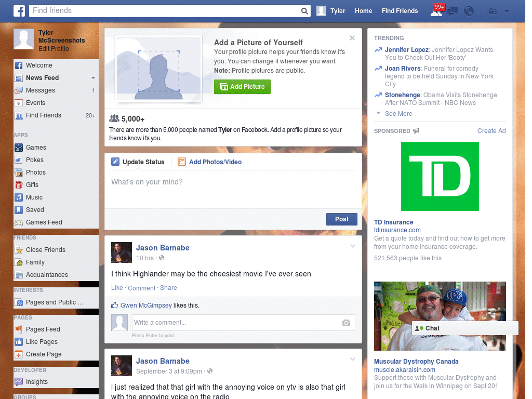Viewport: 532px width, 399px height.
Task: Open Jason Barnabe name on September 3 post
Action: (x=163, y=362)
